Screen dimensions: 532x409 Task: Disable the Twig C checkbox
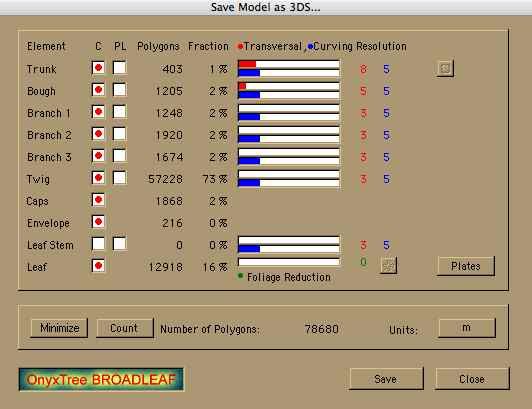click(98, 178)
